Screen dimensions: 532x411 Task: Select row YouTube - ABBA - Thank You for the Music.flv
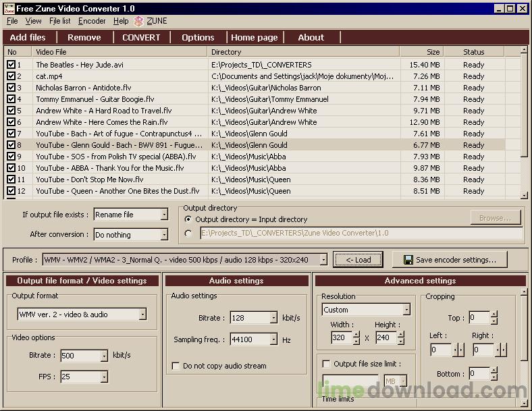click(255, 168)
